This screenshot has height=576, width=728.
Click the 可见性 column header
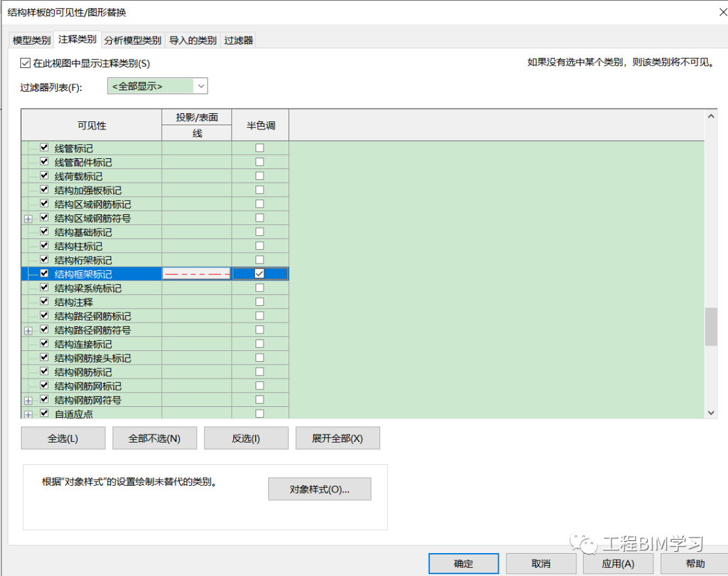92,125
